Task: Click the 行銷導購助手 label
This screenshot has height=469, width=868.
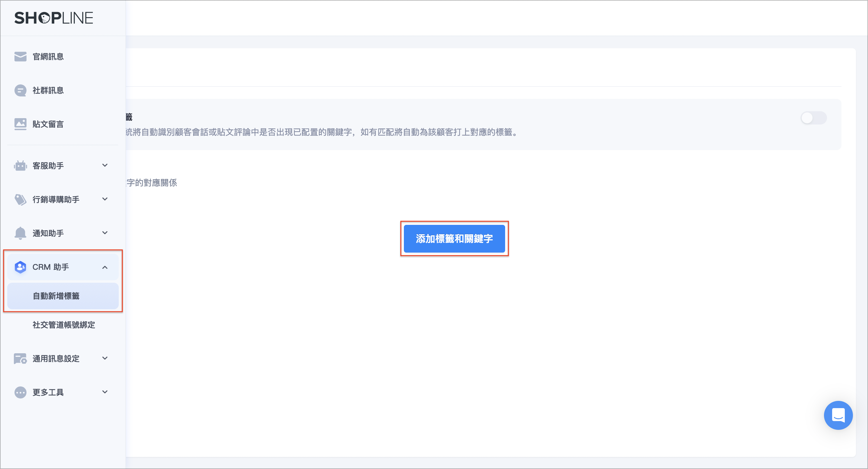Action: coord(56,200)
